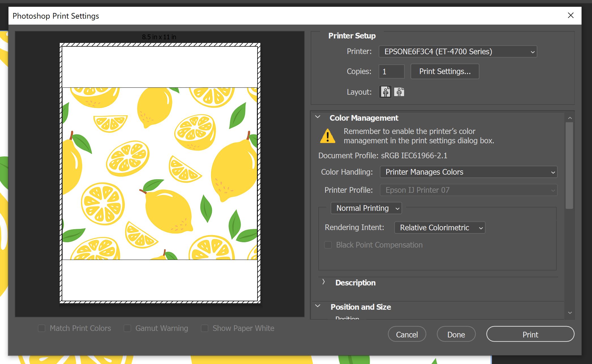The width and height of the screenshot is (592, 364).
Task: Open the Normal Printing dropdown
Action: pos(366,208)
